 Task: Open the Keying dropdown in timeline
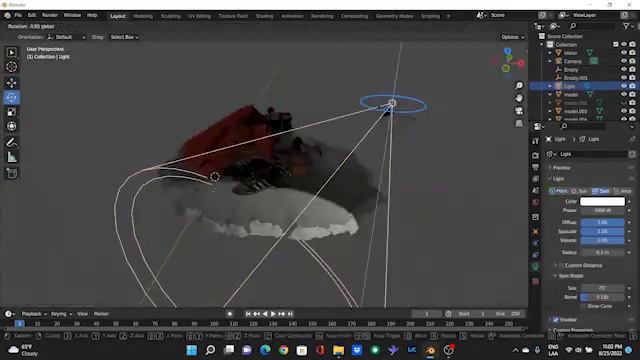click(61, 314)
